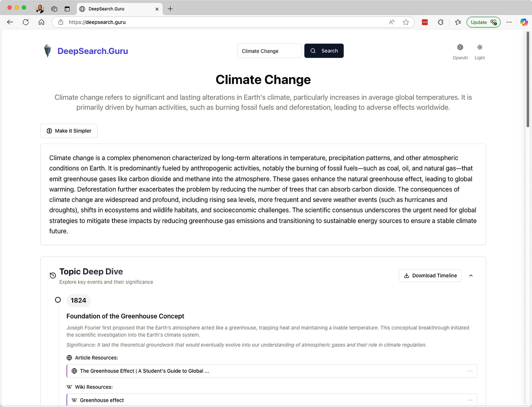Open the Greenhouse effect wiki resource
This screenshot has height=407, width=532.
click(102, 400)
